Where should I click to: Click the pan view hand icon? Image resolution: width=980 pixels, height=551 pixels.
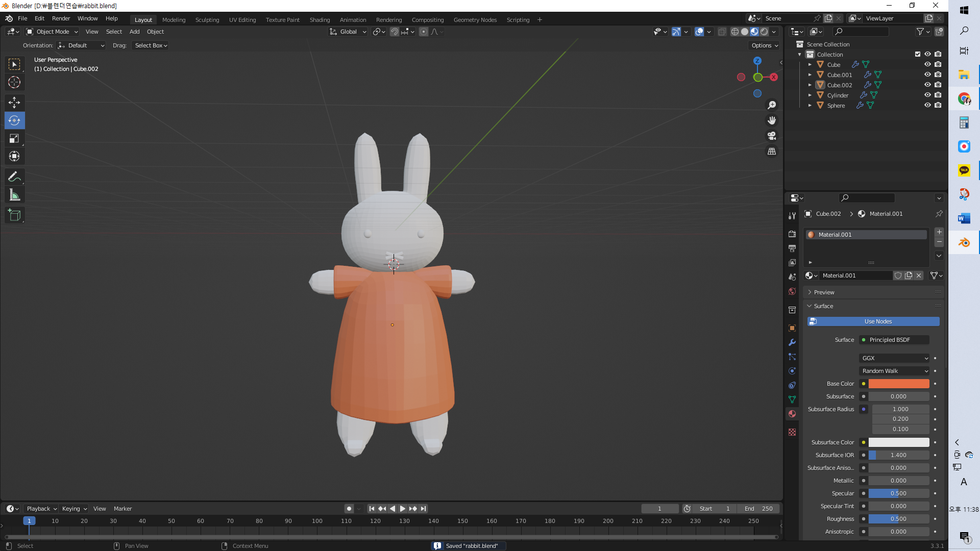(x=772, y=120)
